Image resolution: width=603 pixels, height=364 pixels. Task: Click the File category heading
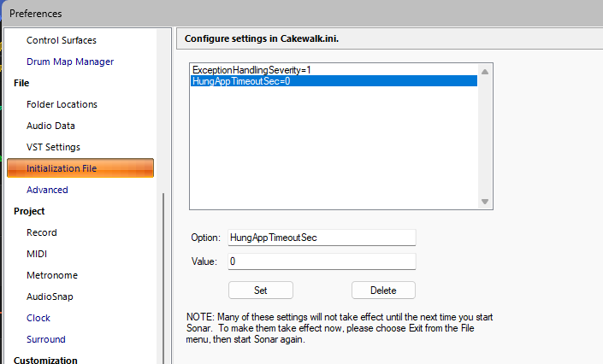coord(21,83)
